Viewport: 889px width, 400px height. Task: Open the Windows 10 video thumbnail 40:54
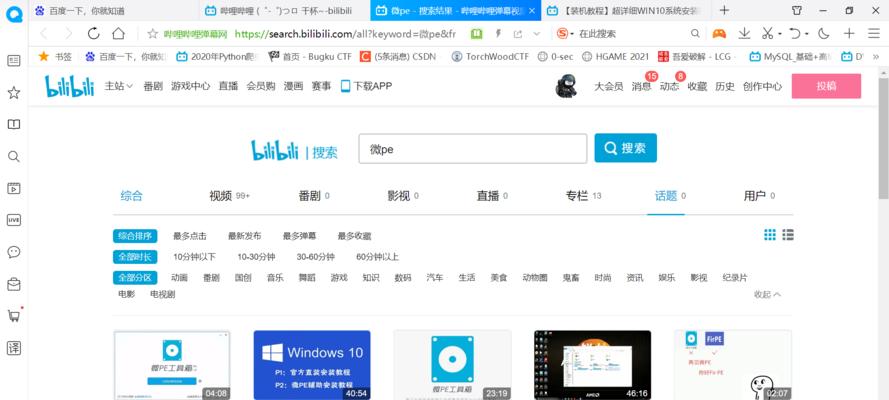[x=312, y=365]
